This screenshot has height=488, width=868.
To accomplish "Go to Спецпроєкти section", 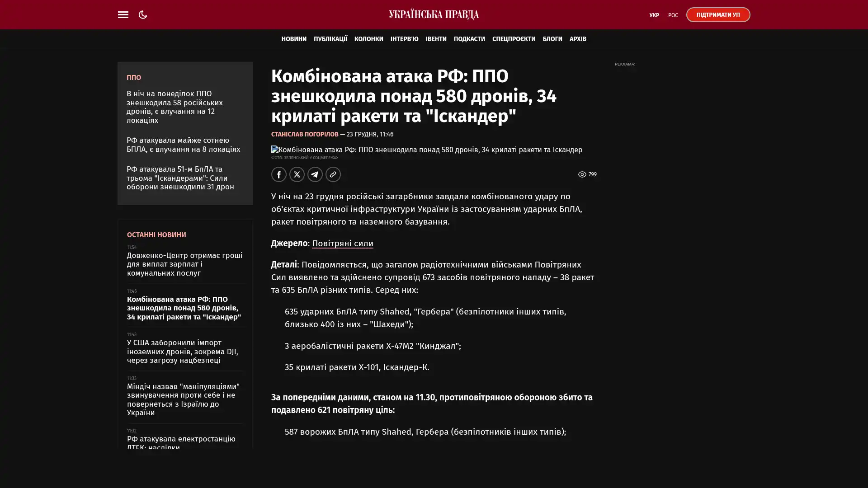I will pyautogui.click(x=513, y=39).
